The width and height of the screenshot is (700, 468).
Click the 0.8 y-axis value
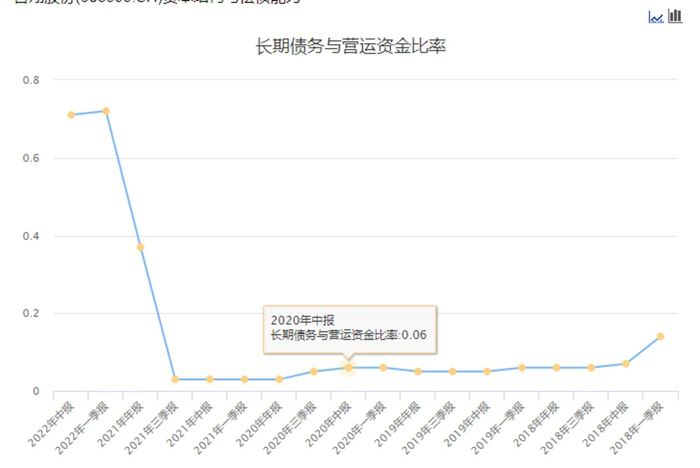click(31, 80)
